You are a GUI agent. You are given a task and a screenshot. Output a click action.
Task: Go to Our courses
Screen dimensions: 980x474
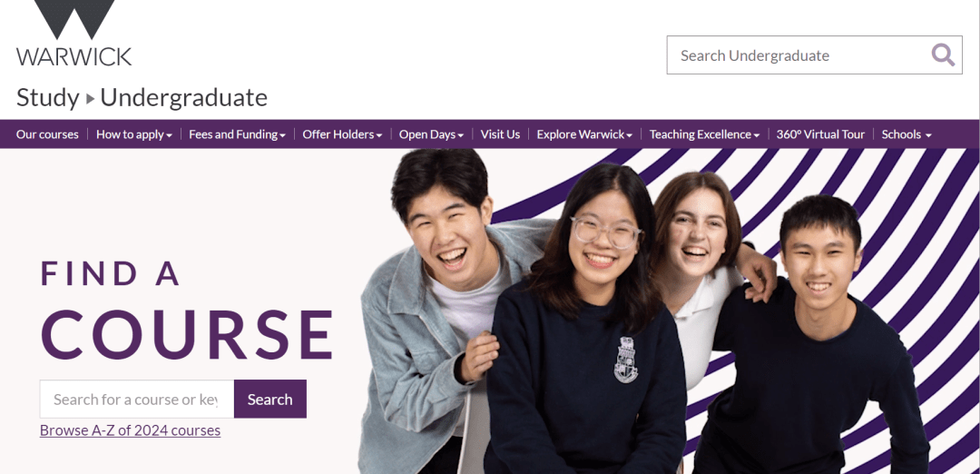pos(47,134)
